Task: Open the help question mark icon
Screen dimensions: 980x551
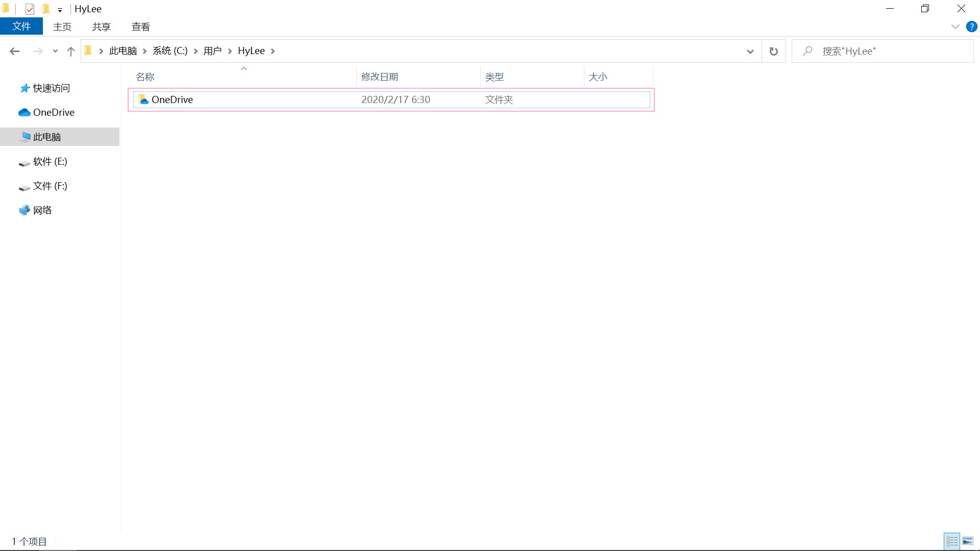Action: [971, 27]
